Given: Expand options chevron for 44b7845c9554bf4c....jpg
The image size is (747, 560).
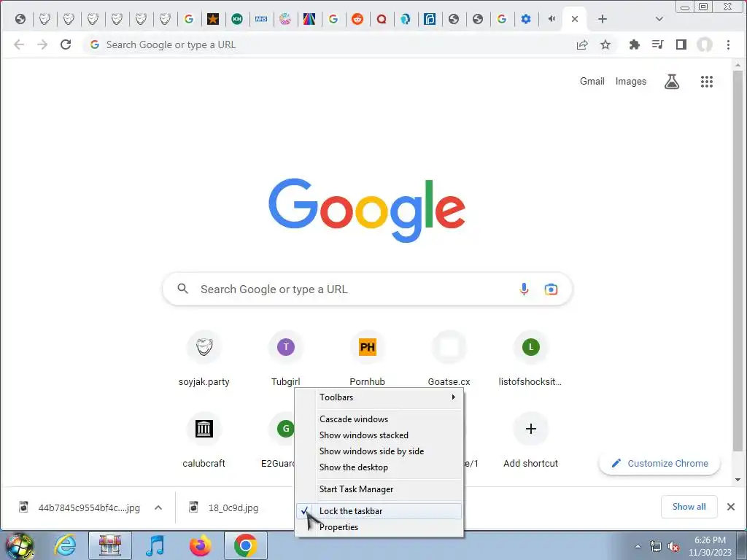Looking at the screenshot, I should coord(158,507).
